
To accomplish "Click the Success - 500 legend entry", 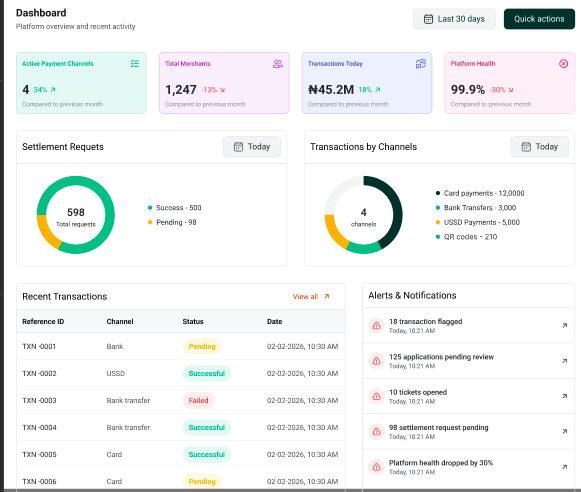I will tap(175, 208).
